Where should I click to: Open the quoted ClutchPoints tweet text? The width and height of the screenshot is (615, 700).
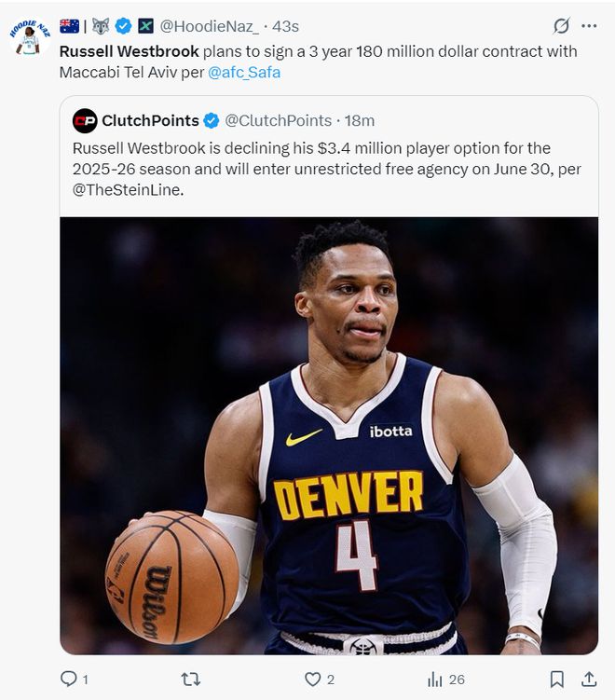pos(312,168)
